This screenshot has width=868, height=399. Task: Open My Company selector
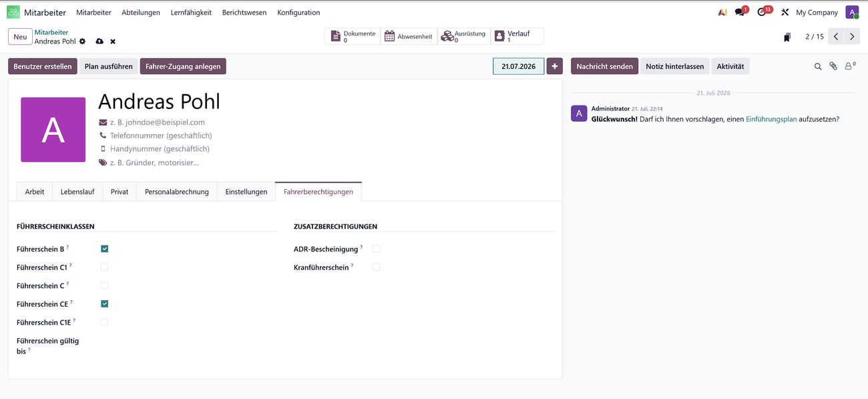(817, 12)
